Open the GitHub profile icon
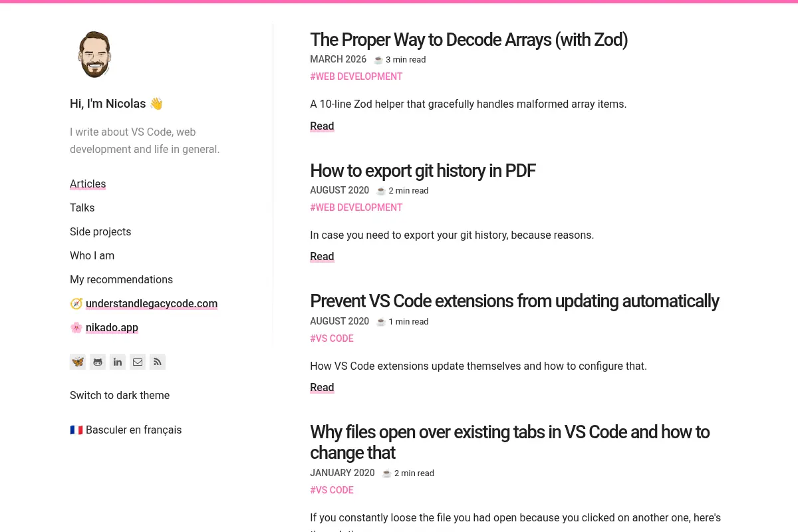This screenshot has width=798, height=532. coord(98,362)
